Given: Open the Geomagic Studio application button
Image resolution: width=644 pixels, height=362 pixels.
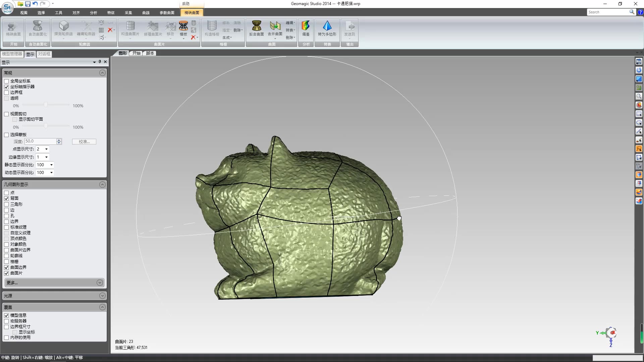Looking at the screenshot, I should pos(7,8).
